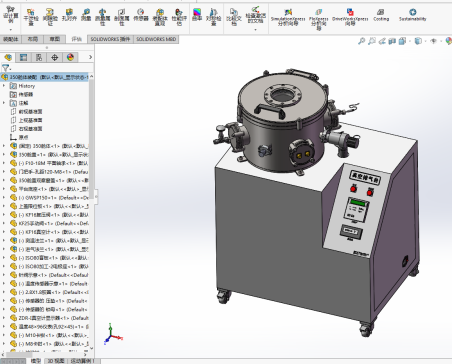This screenshot has width=452, height=364.
Task: Switch to ConfigurationManager panel tab
Action: tap(39, 57)
